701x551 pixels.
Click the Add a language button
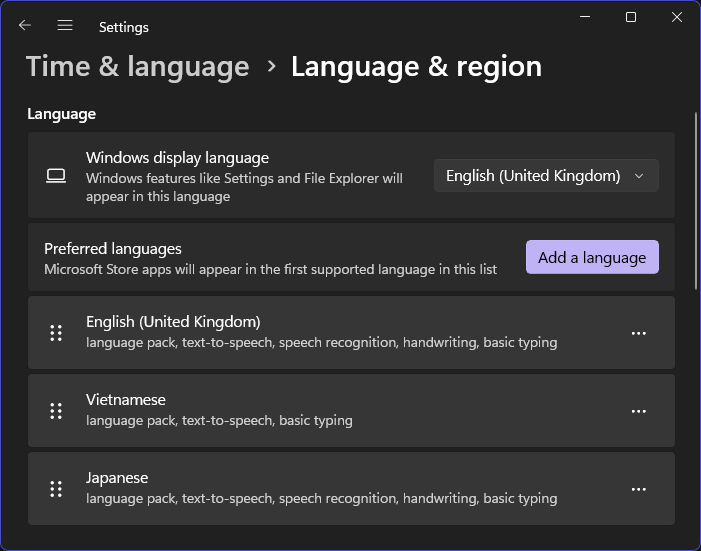(x=592, y=257)
